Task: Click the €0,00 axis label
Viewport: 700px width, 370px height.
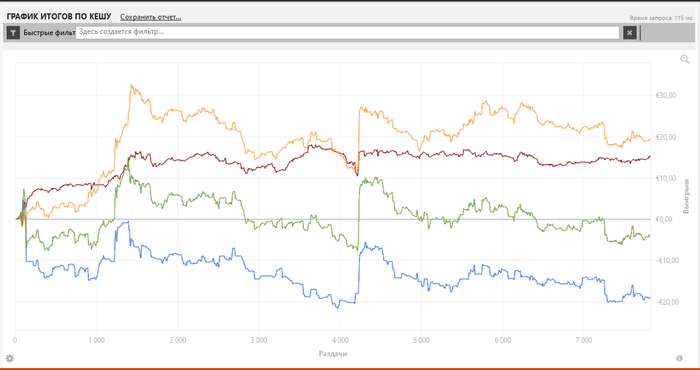Action: 667,219
